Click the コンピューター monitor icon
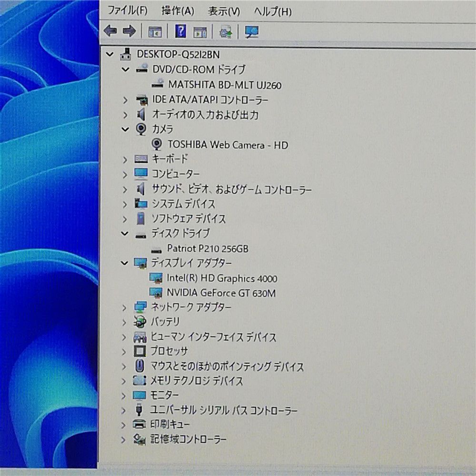The image size is (476, 476). click(141, 174)
